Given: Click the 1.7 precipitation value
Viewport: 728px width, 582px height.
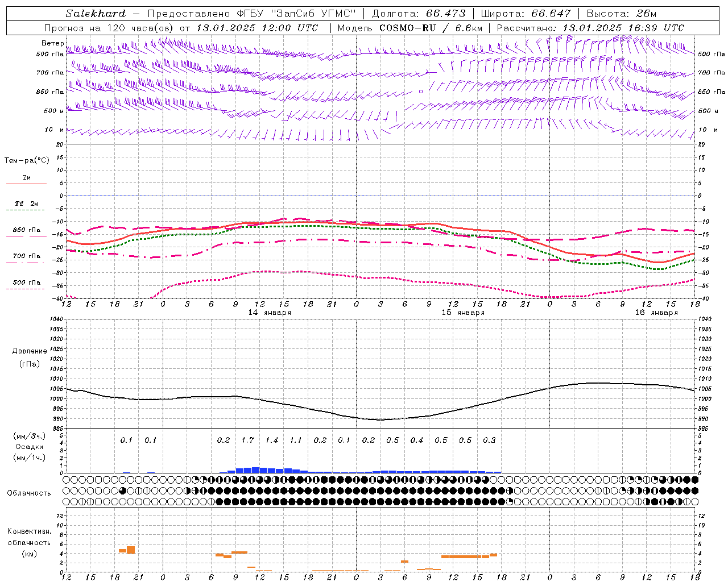Looking at the screenshot, I should [x=247, y=440].
